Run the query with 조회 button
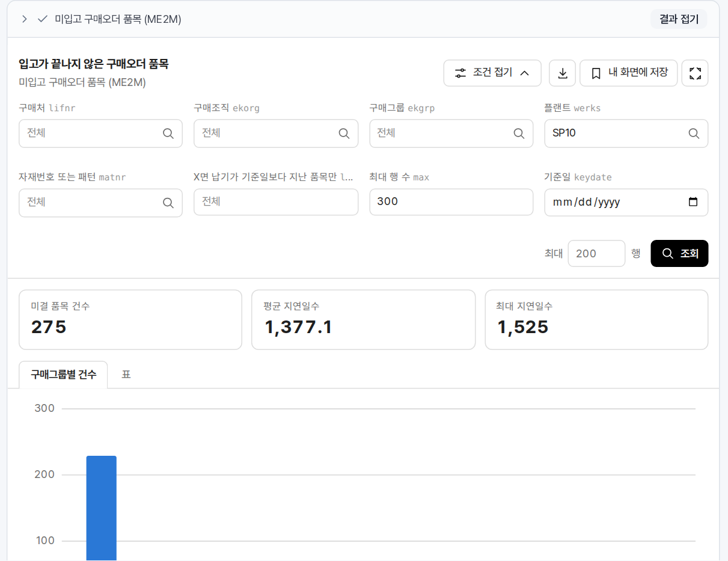The height and width of the screenshot is (561, 728). pos(679,254)
